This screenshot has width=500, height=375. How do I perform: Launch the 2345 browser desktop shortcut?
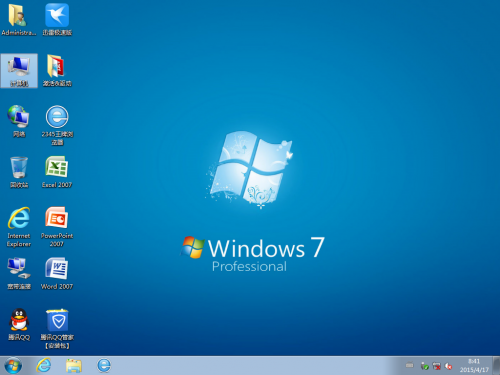pyautogui.click(x=57, y=125)
